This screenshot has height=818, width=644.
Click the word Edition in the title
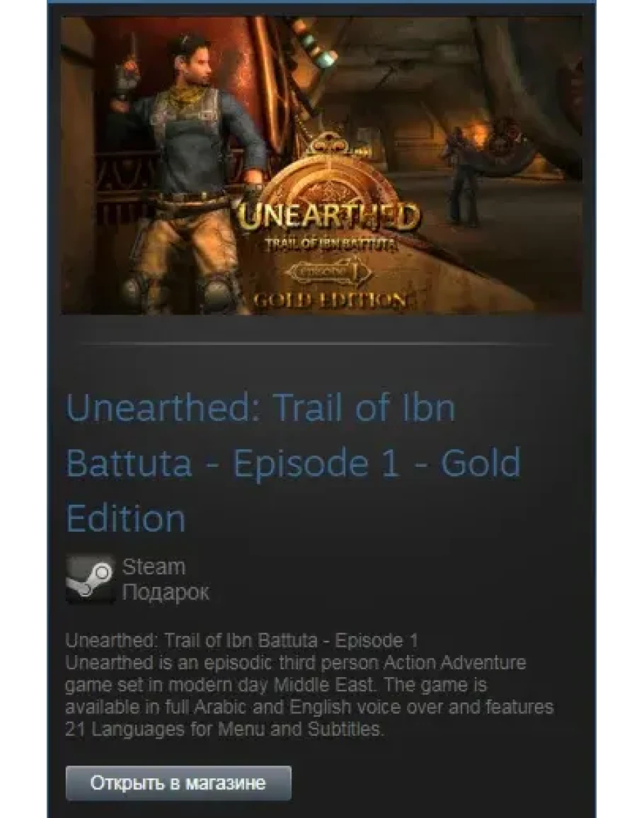[x=126, y=518]
